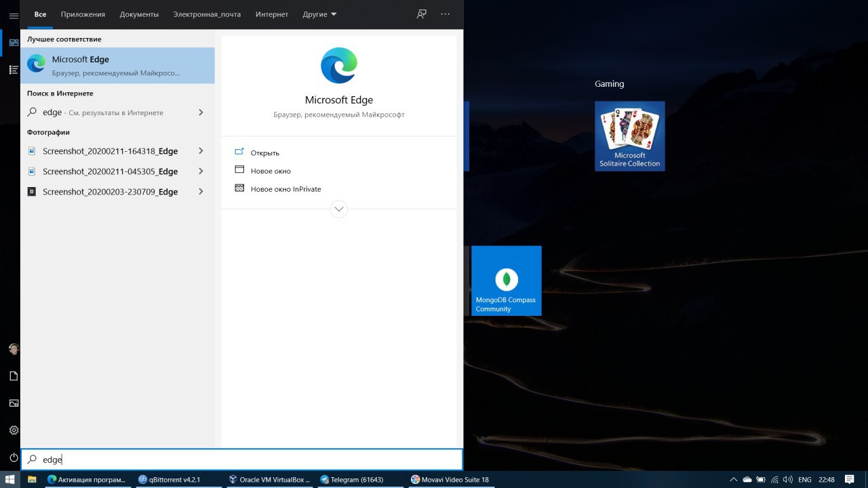Switch to Oracle VM VirtualBox on taskbar
Image resolution: width=868 pixels, height=488 pixels.
(x=269, y=479)
